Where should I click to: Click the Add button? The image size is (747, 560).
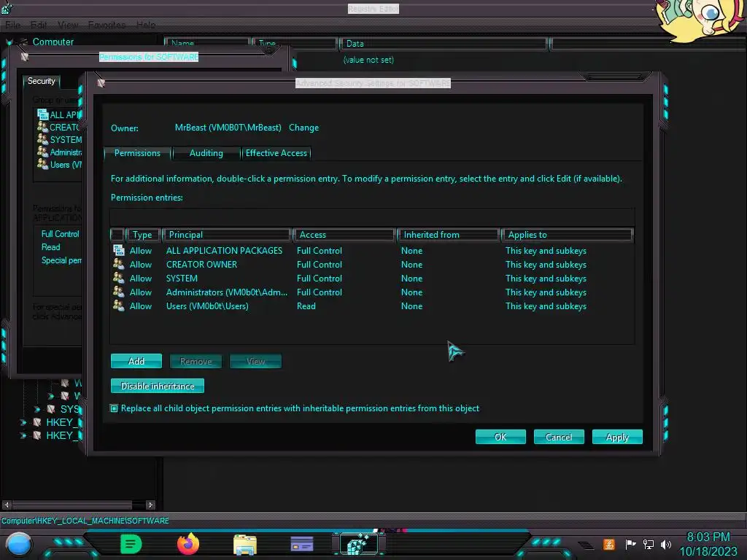(136, 361)
